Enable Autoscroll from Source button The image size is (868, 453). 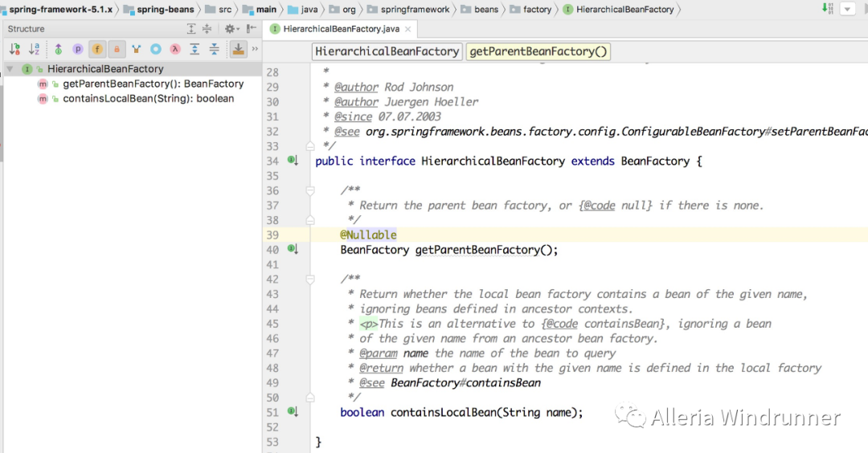(239, 49)
